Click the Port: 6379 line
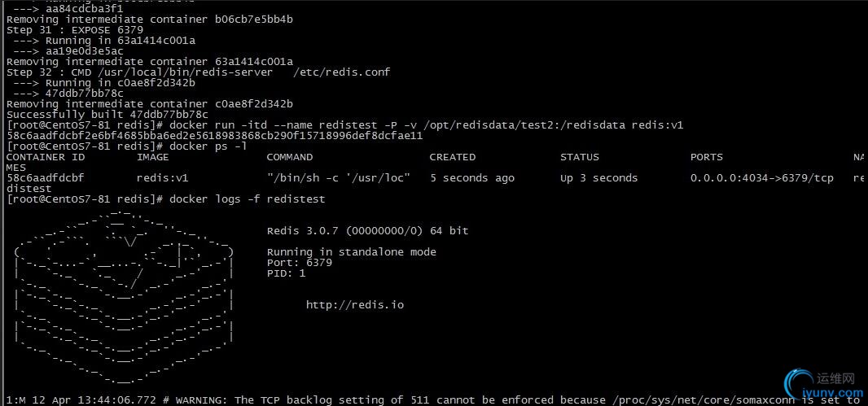This screenshot has width=868, height=406. [300, 263]
